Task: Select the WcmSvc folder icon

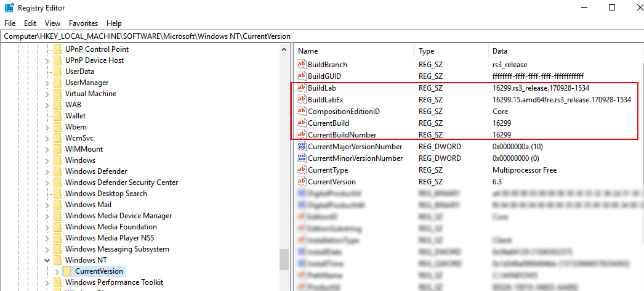Action: [x=57, y=138]
